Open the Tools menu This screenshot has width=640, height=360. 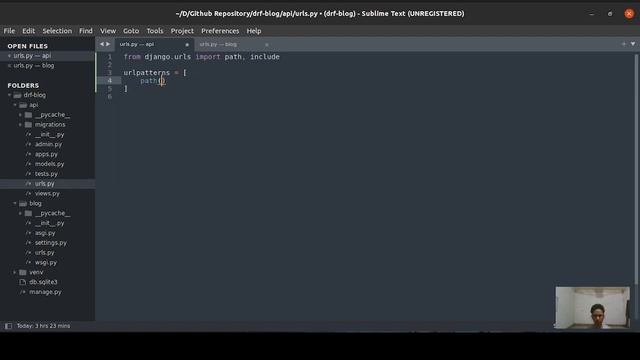coord(155,31)
